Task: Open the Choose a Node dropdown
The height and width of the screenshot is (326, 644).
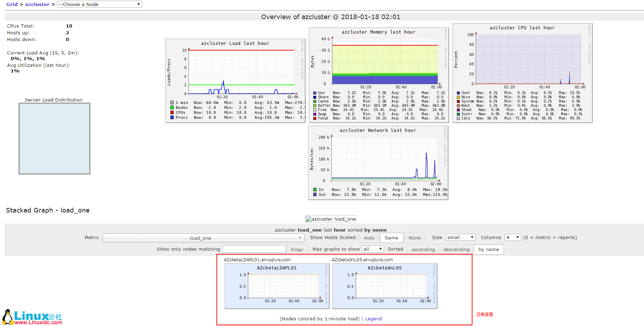Action: pyautogui.click(x=99, y=4)
